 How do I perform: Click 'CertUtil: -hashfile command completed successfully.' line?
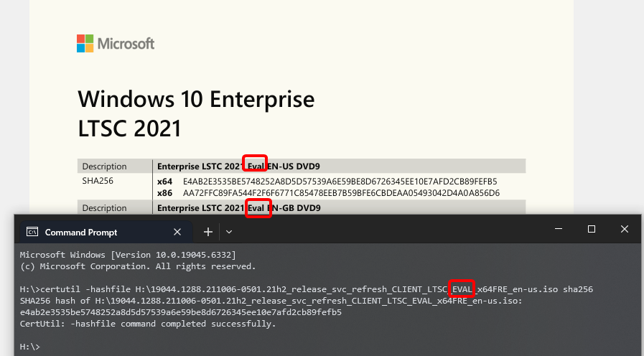point(148,324)
